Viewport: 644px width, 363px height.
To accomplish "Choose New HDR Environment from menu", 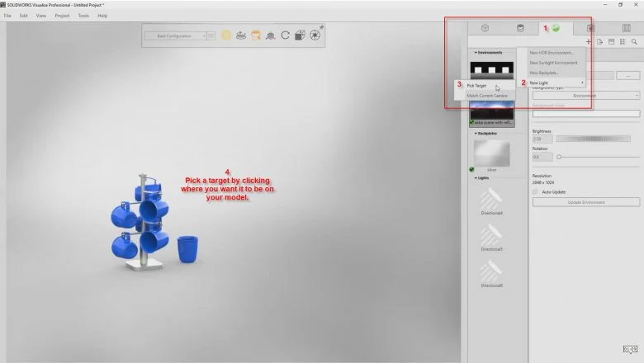I will pyautogui.click(x=552, y=53).
